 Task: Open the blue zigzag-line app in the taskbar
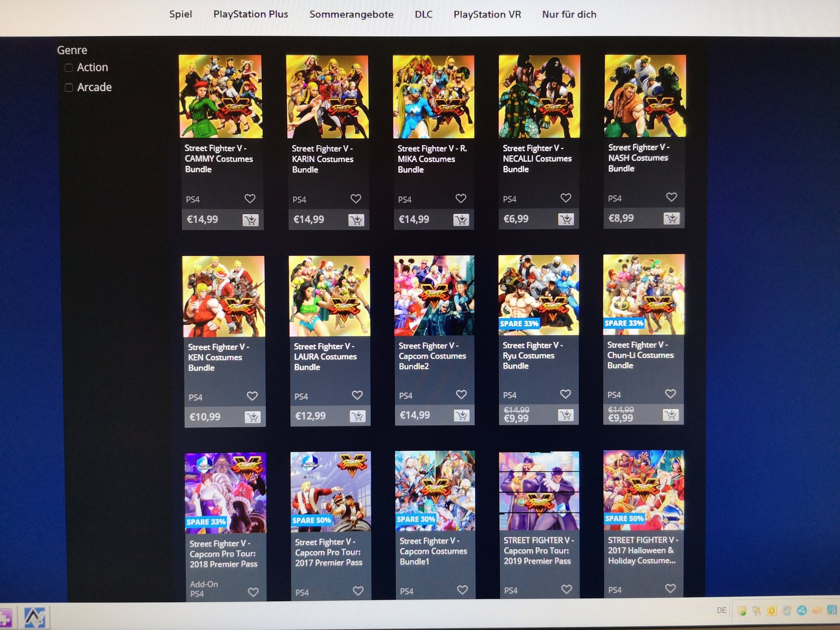coord(35,617)
